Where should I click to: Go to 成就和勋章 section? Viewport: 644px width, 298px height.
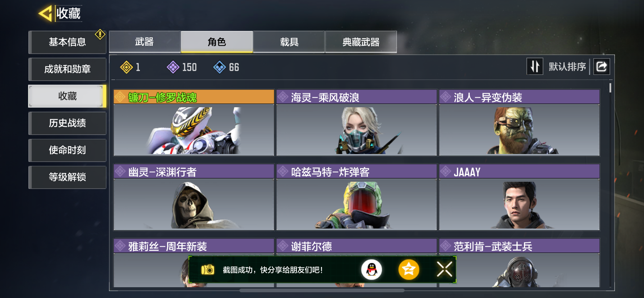click(67, 69)
